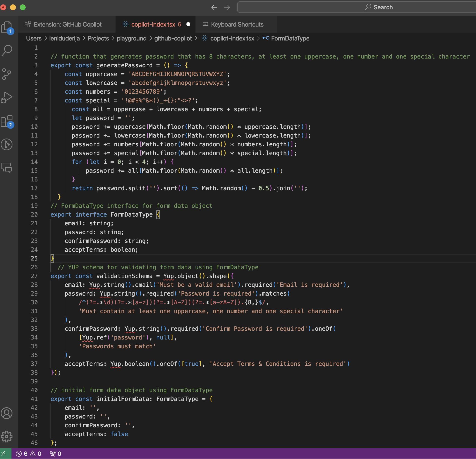The height and width of the screenshot is (459, 476).
Task: Open the Explorer view in the activity bar
Action: pyautogui.click(x=7, y=28)
